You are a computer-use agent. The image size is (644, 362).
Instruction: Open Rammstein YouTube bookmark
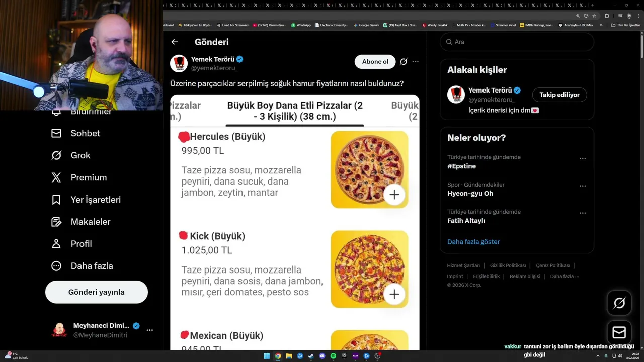[x=269, y=25]
